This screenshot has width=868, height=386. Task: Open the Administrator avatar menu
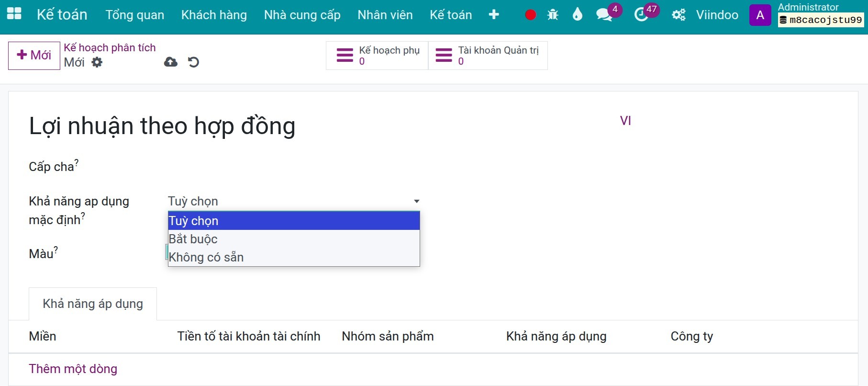[760, 15]
